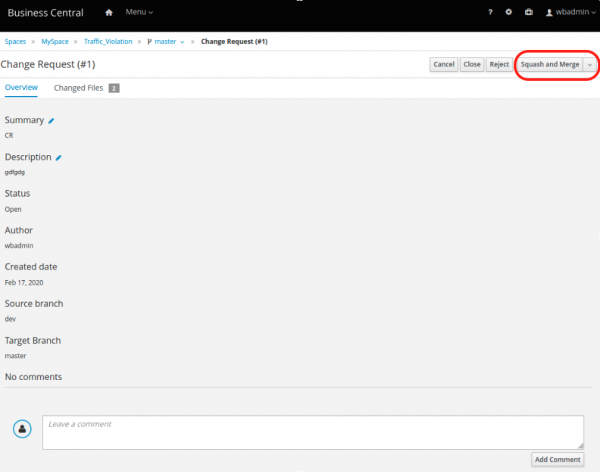Open the help question mark icon
The width and height of the screenshot is (600, 472).
tap(489, 13)
